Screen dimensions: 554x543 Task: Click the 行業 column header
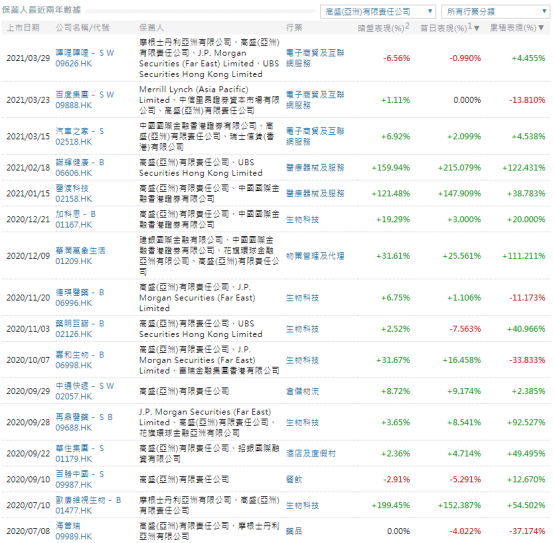click(x=294, y=28)
